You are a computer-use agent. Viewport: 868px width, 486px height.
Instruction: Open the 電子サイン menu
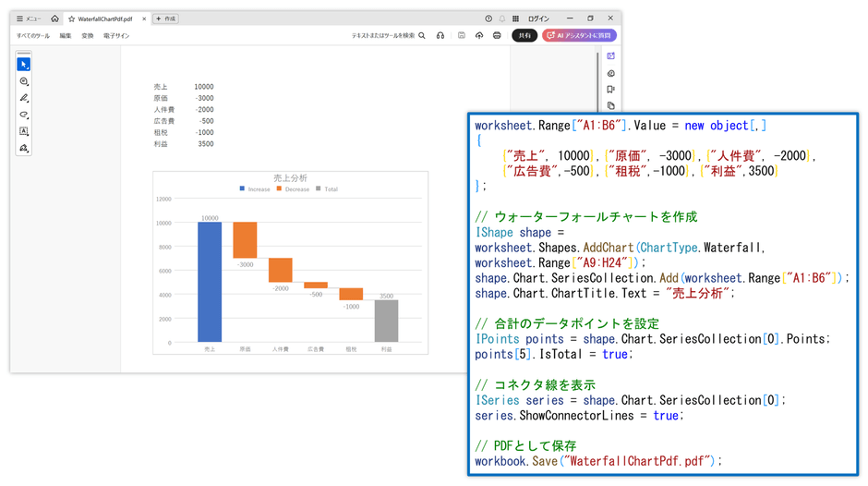pyautogui.click(x=116, y=35)
